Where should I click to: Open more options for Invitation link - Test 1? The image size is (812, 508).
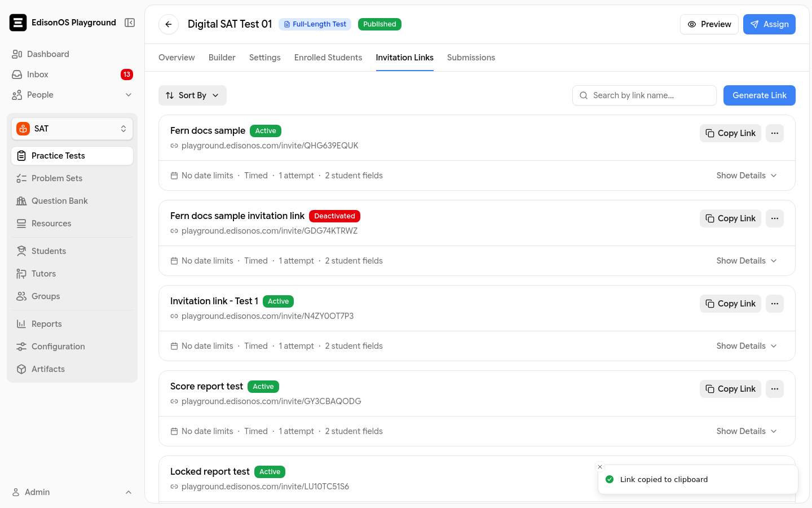click(775, 304)
